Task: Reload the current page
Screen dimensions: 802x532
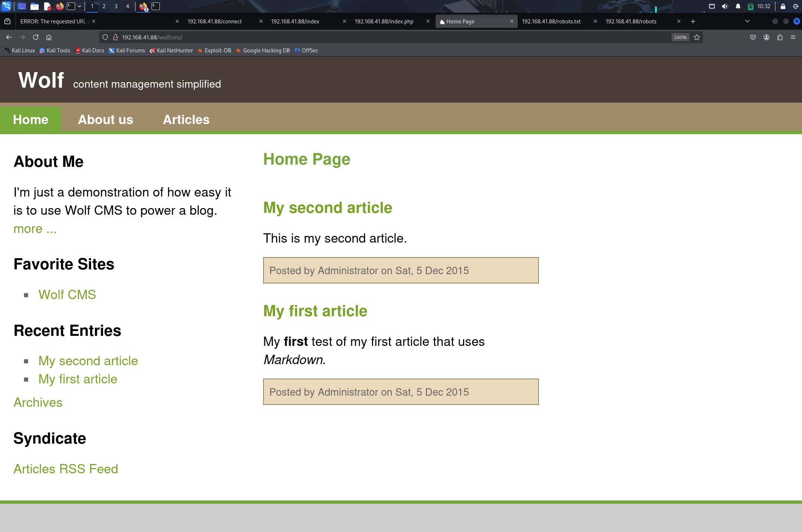Action: click(x=36, y=37)
